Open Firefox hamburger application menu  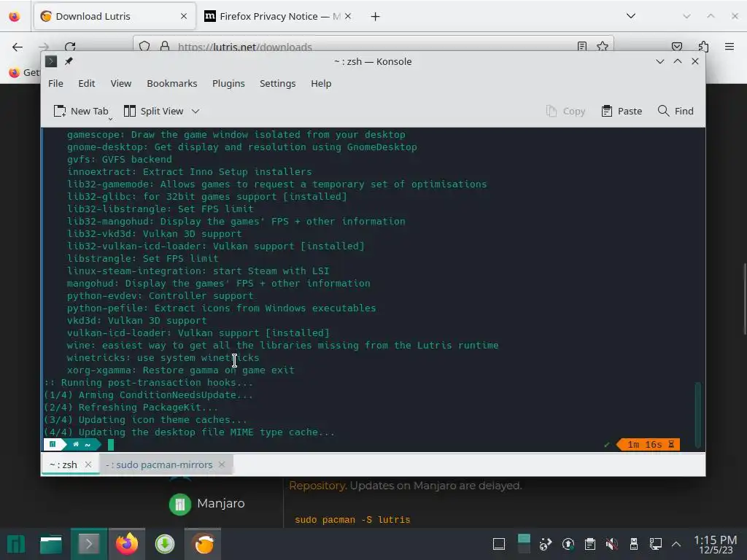click(x=729, y=47)
